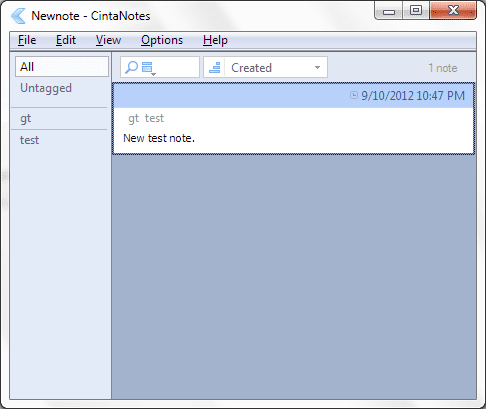486x409 pixels.
Task: Maximize the CintaNotes window
Action: pyautogui.click(x=416, y=11)
